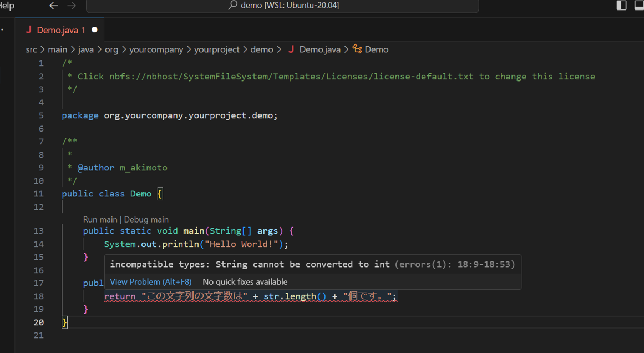Click the incompatible types error message
Viewport: 644px width, 353px height.
(x=250, y=264)
